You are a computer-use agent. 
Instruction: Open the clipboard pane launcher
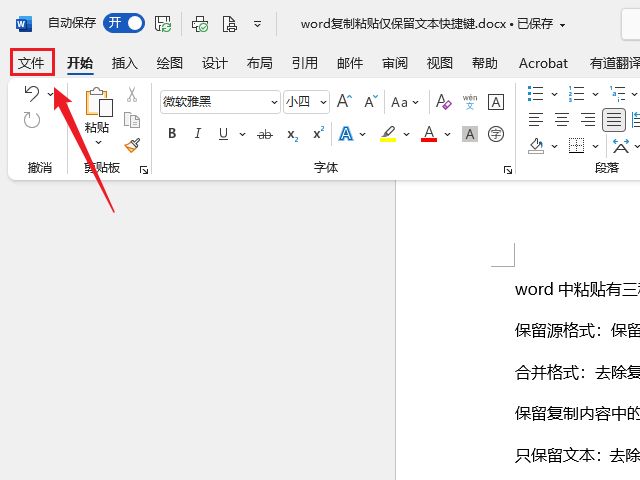(x=144, y=170)
